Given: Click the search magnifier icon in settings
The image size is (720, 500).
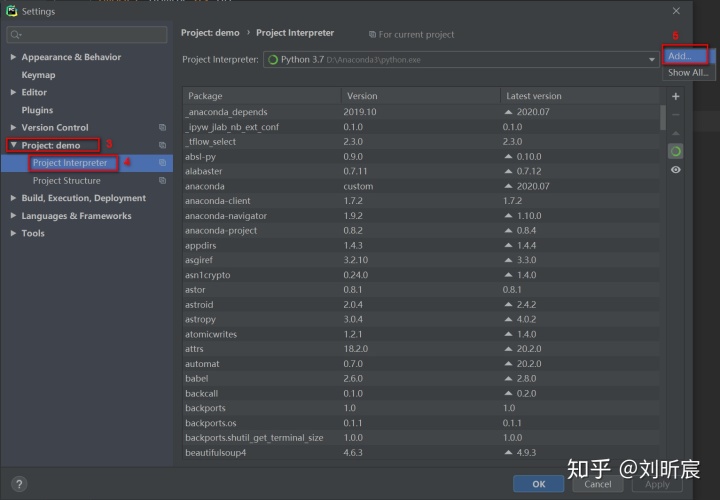Looking at the screenshot, I should (x=15, y=35).
